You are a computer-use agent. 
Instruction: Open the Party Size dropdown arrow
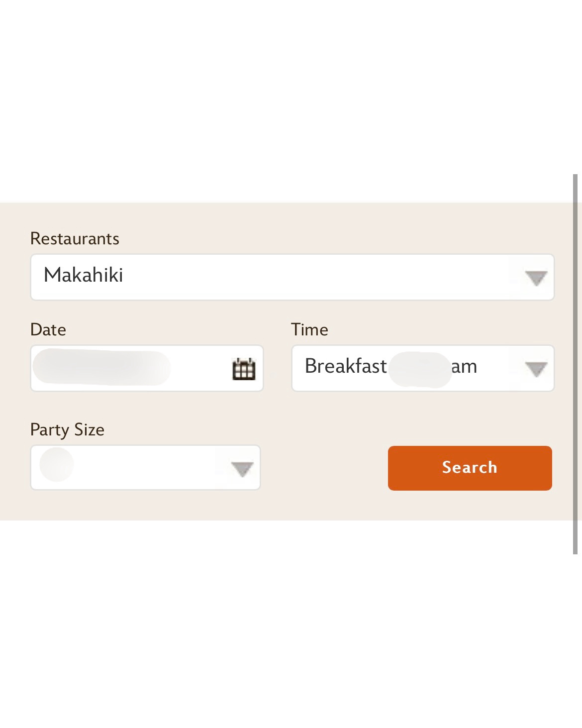(242, 469)
